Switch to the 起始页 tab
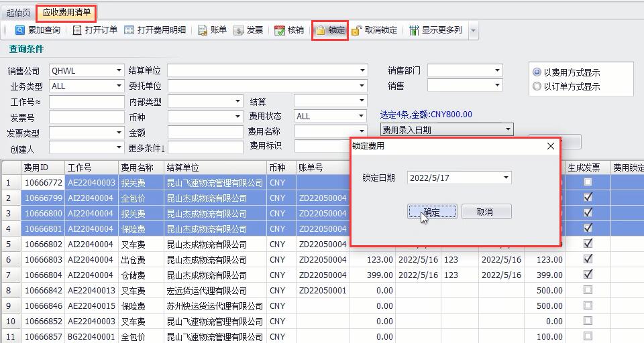644x343 pixels. click(x=18, y=12)
